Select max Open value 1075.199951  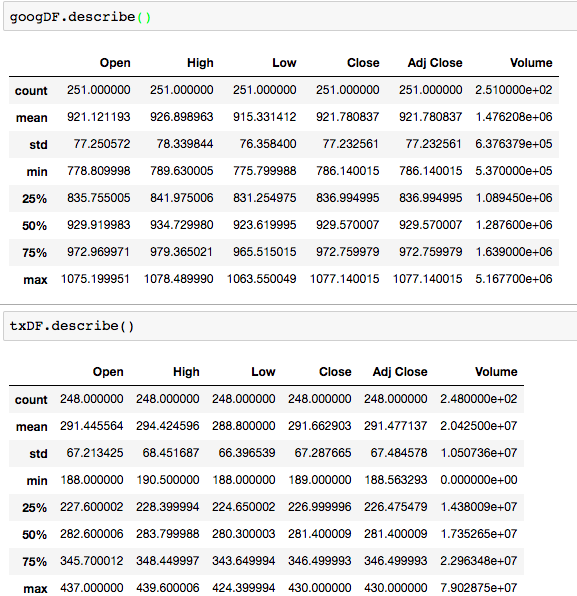(x=95, y=279)
